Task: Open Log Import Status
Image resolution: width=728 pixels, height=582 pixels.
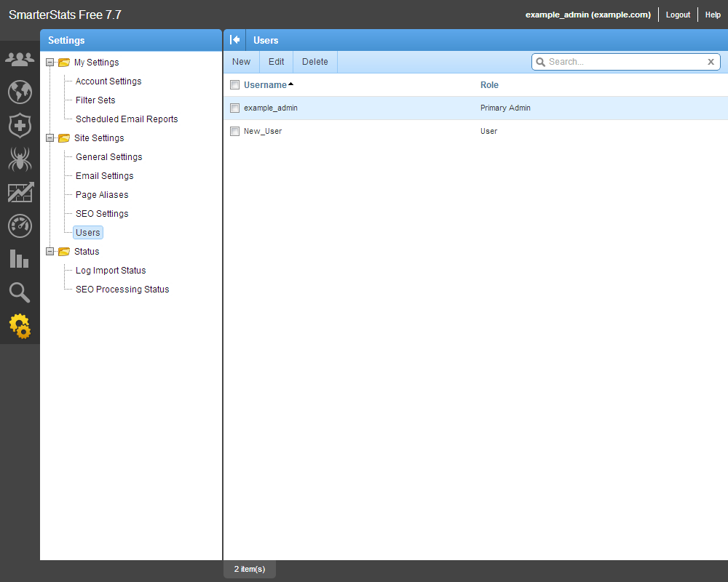Action: pyautogui.click(x=111, y=271)
